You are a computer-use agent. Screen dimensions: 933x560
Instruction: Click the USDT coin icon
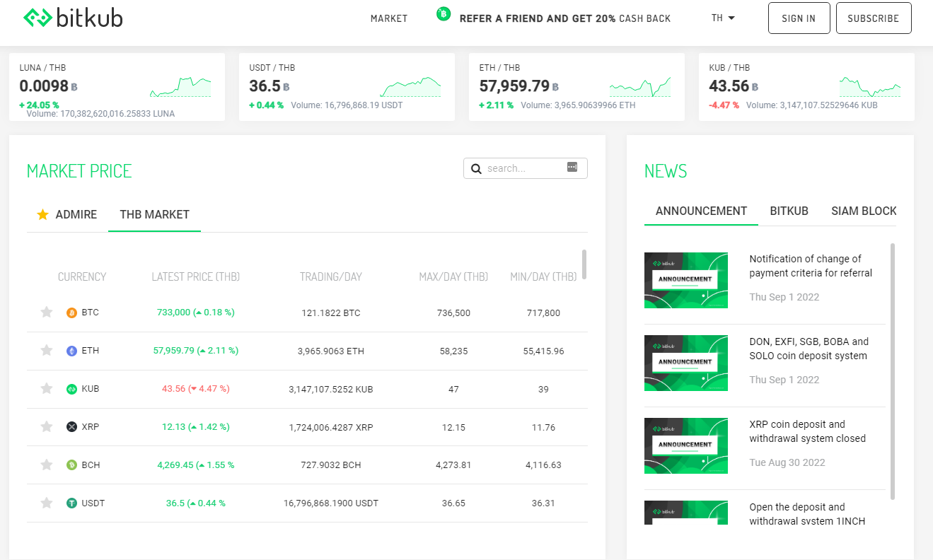[71, 503]
